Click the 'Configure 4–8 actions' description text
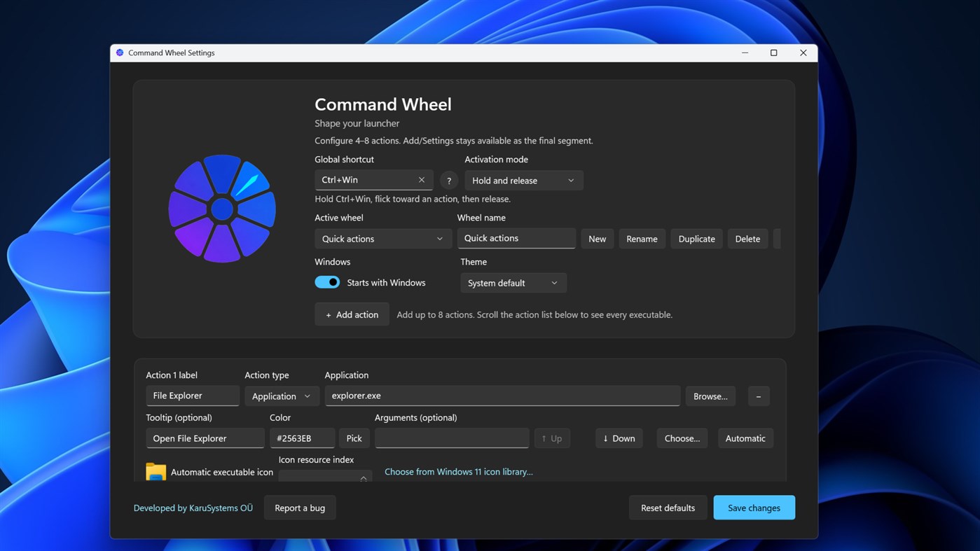 coord(454,141)
